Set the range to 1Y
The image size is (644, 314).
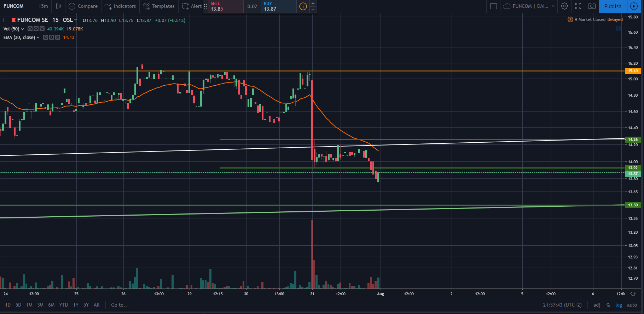[x=76, y=305]
